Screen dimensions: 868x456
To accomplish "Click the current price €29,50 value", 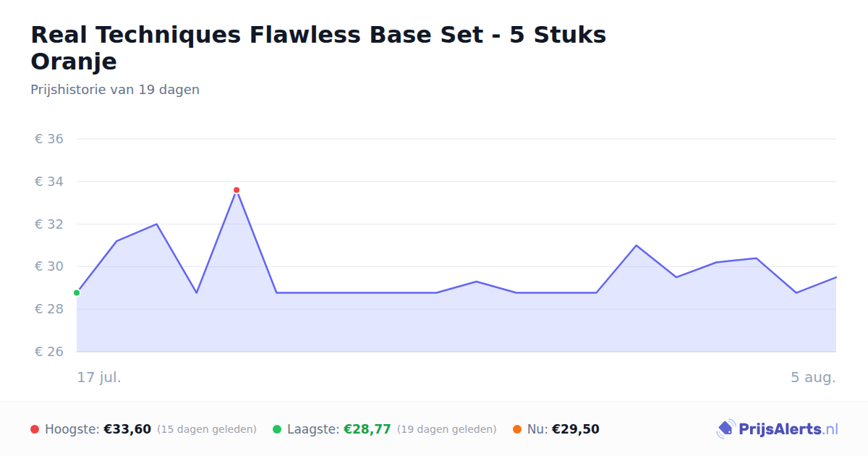I will pyautogui.click(x=576, y=429).
